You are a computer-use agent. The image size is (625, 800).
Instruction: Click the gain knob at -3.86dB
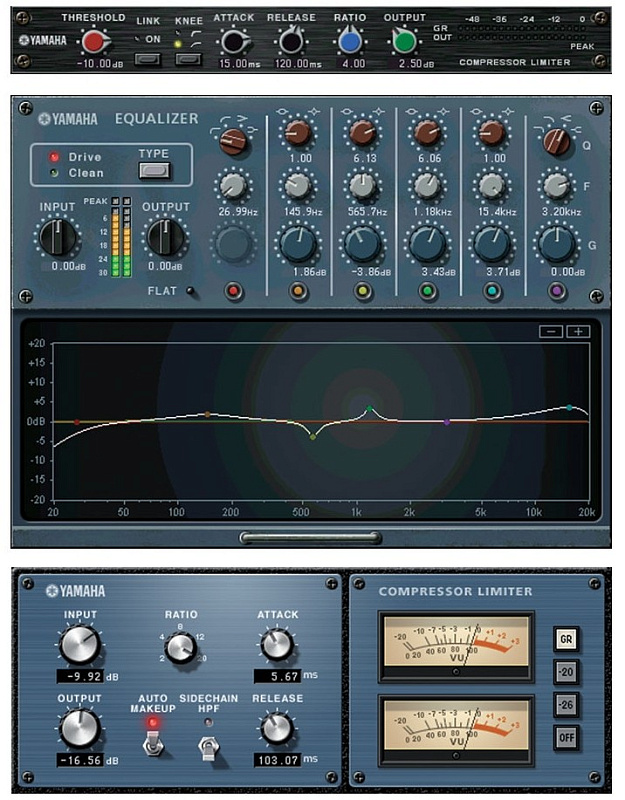coord(363,245)
